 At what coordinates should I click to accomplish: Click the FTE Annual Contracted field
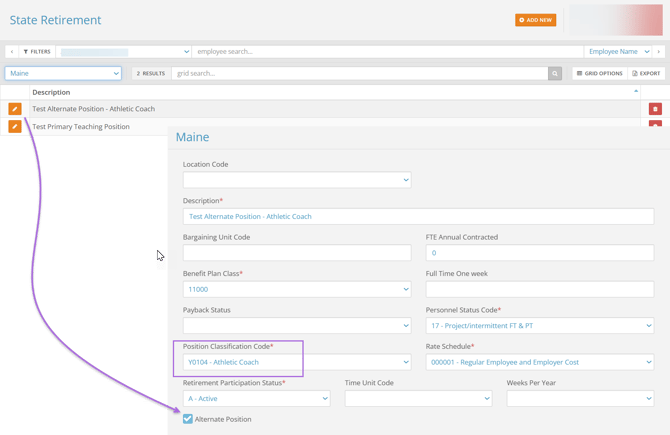(x=539, y=253)
